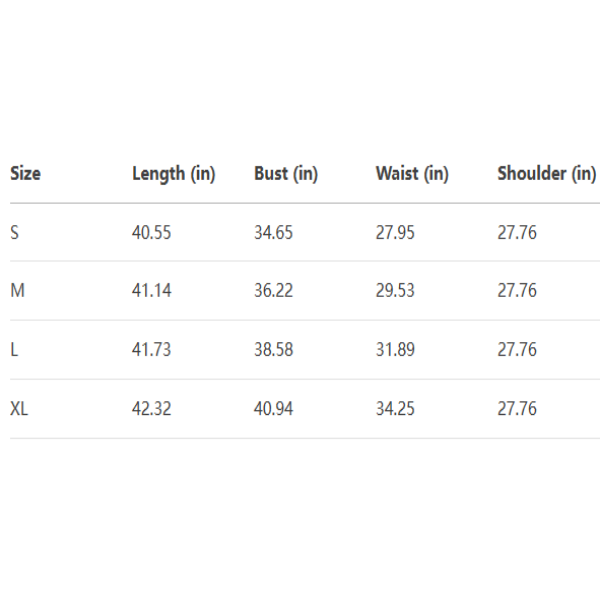Viewport: 600px width, 600px height.
Task: Click the 34.25 waist measurement
Action: 395,409
